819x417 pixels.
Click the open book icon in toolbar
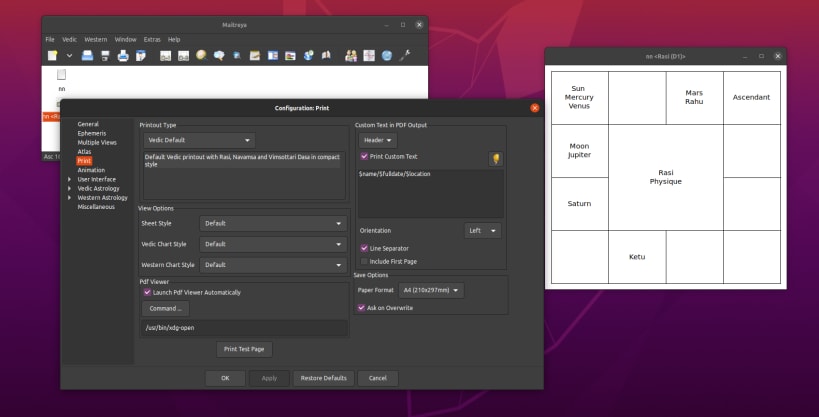[326, 55]
